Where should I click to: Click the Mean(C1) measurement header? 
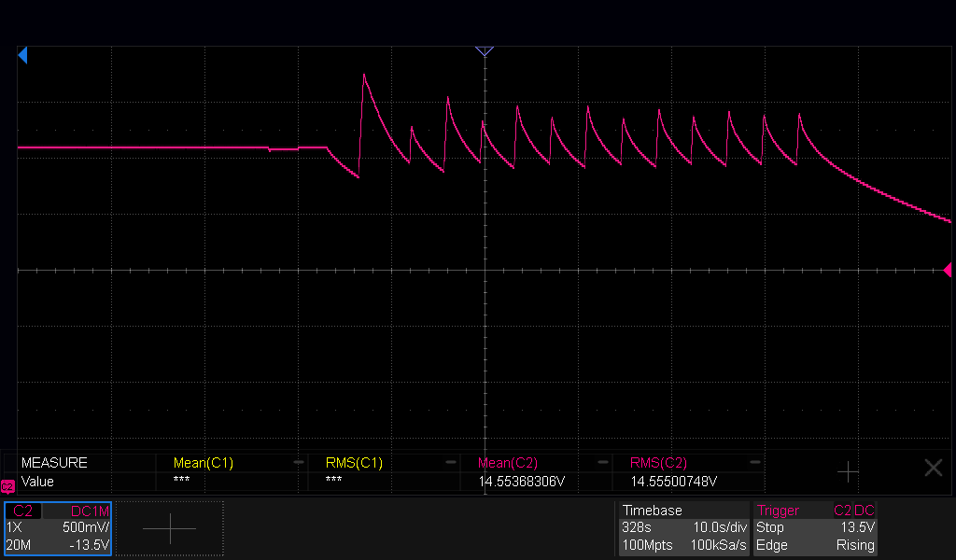click(x=203, y=463)
